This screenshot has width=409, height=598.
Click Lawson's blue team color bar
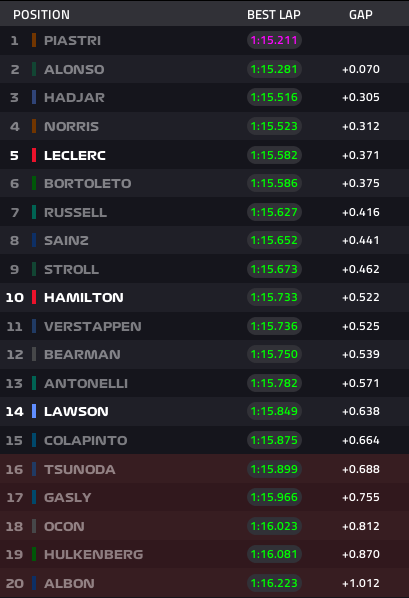34,412
